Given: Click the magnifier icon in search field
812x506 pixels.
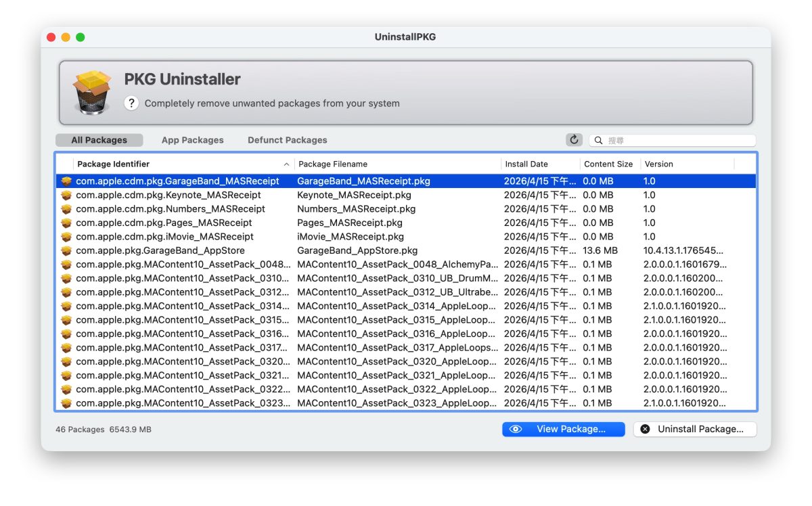Looking at the screenshot, I should tap(599, 141).
